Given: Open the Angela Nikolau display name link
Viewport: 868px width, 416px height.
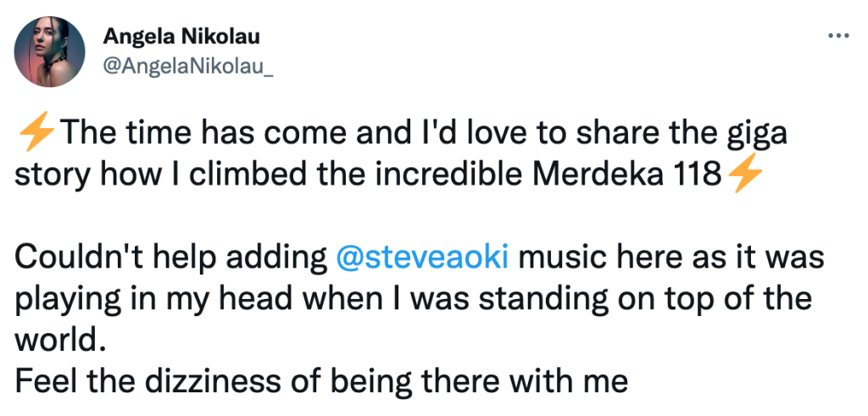Looking at the screenshot, I should click(x=181, y=37).
